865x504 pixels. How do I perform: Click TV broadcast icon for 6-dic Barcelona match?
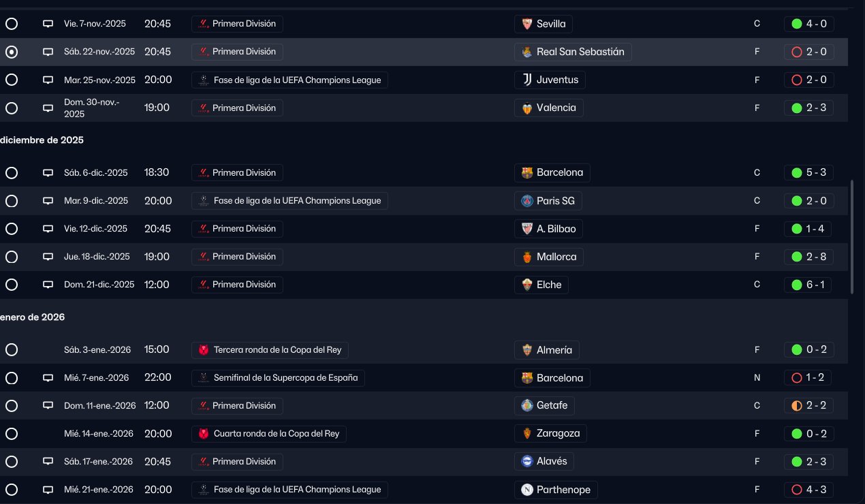coord(48,173)
